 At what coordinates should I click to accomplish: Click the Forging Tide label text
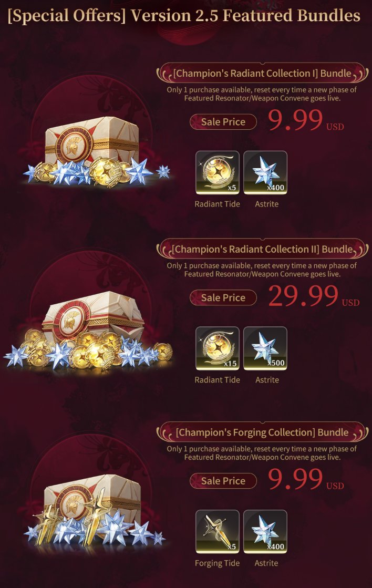click(x=217, y=563)
